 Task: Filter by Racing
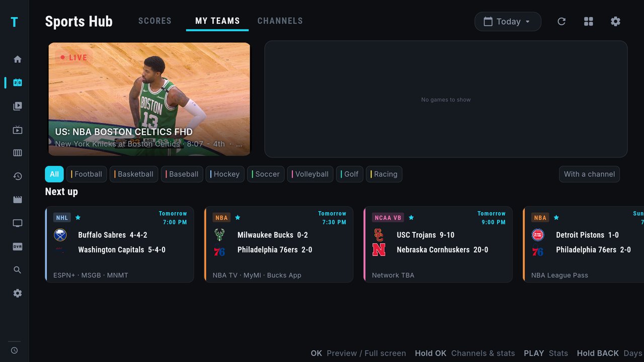pos(384,174)
